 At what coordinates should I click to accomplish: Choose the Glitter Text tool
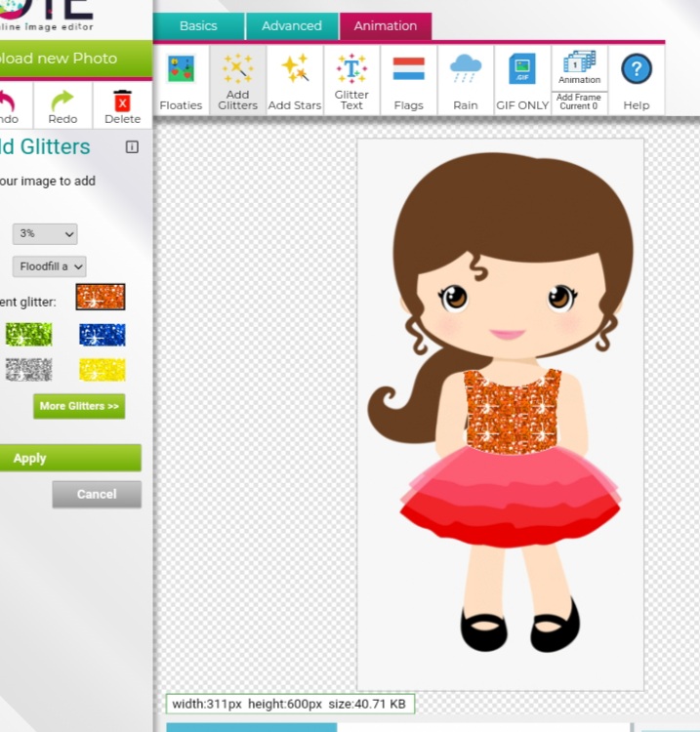pos(351,80)
